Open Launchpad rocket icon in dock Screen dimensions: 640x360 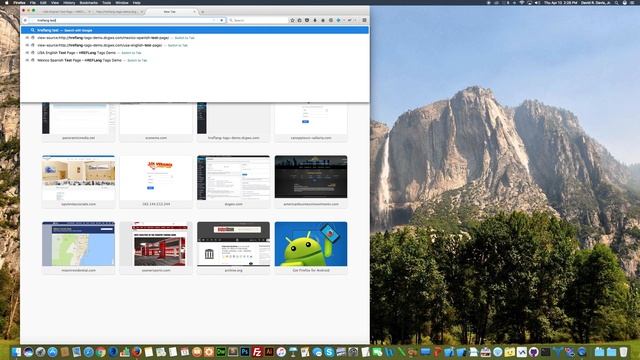(x=40, y=352)
